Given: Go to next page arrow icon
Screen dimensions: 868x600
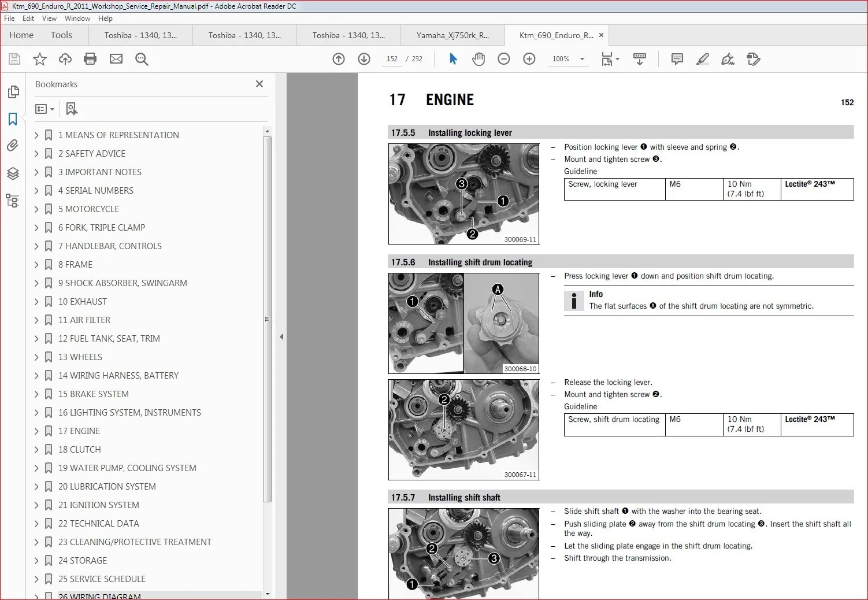Looking at the screenshot, I should pos(364,59).
